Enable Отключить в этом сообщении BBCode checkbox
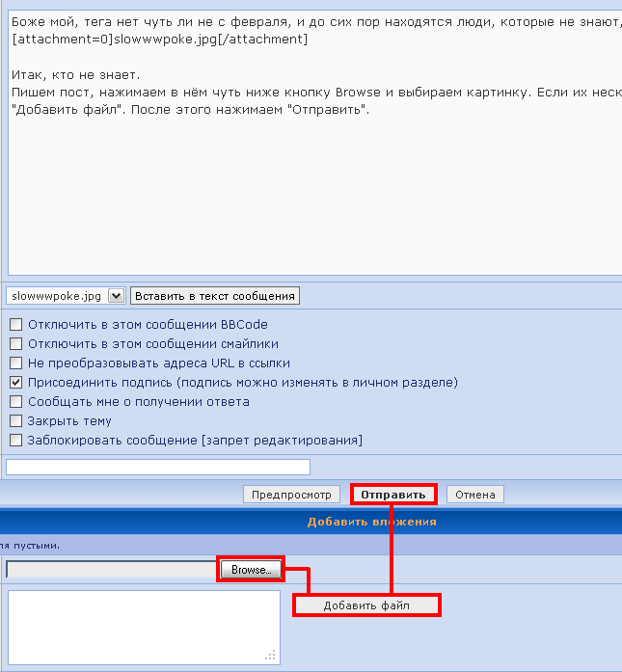This screenshot has width=622, height=672. click(x=15, y=325)
